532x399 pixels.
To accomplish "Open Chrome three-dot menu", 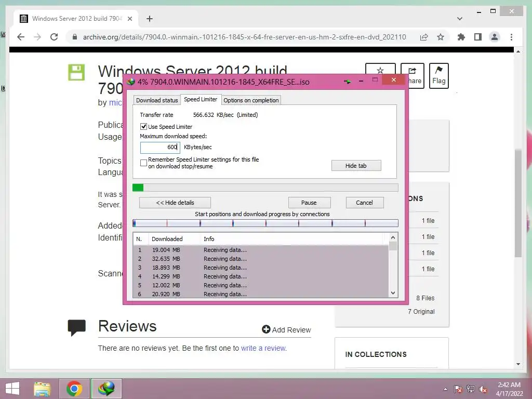I will pos(511,37).
